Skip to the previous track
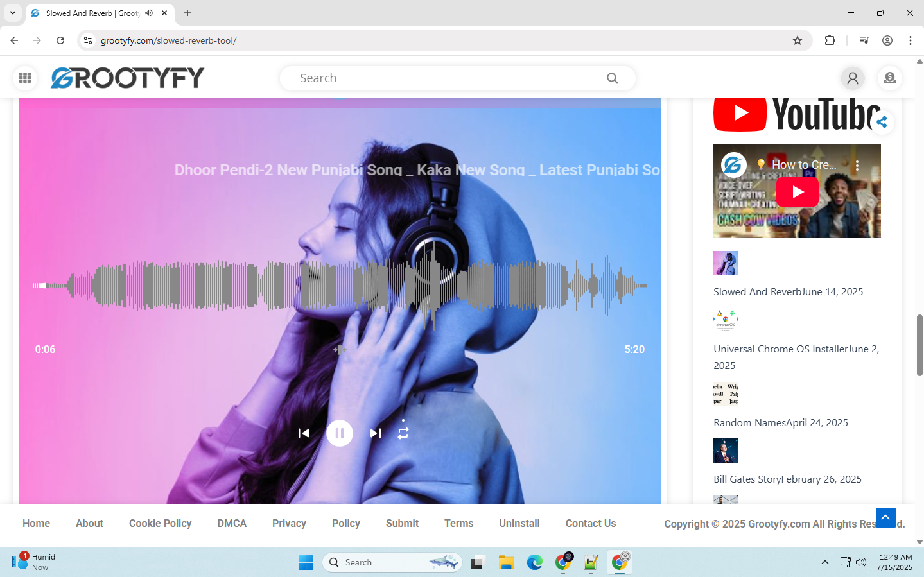Screen dimensions: 924x577 (304, 433)
